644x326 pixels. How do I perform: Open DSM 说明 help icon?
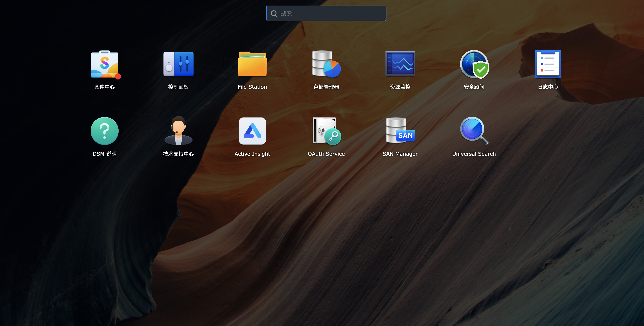click(104, 131)
